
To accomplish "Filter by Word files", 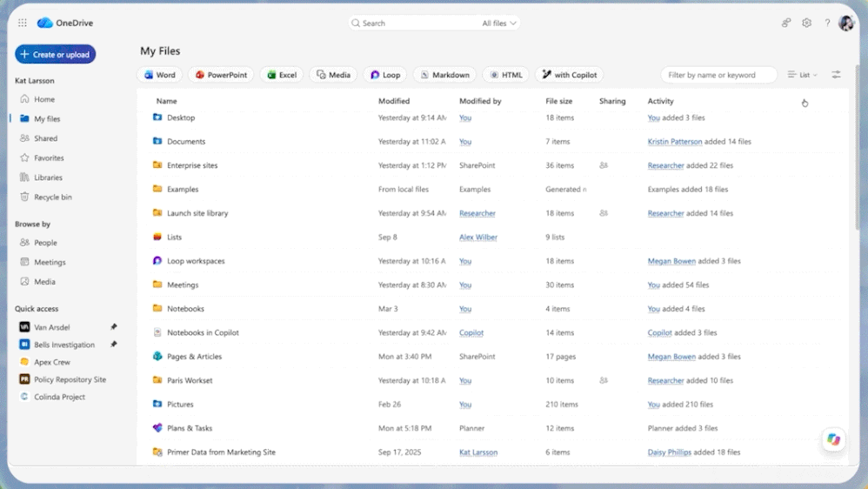I will click(x=160, y=75).
